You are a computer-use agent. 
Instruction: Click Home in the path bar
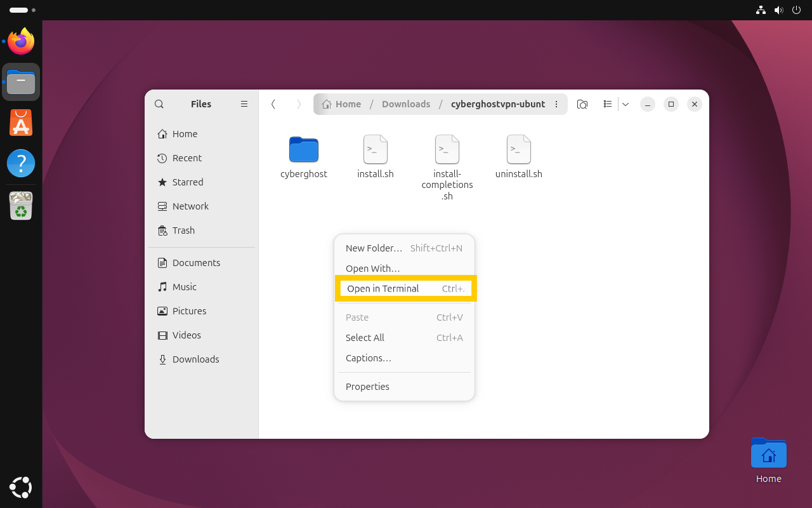(x=341, y=104)
